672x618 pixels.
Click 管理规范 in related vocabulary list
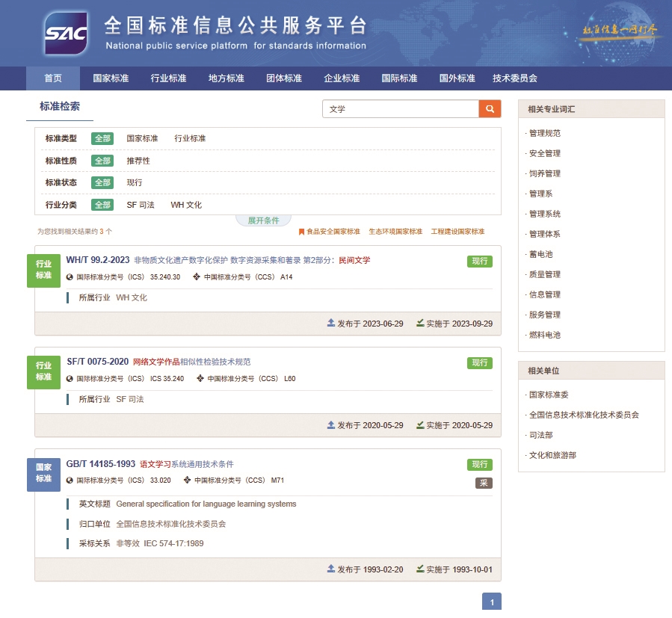click(x=545, y=134)
